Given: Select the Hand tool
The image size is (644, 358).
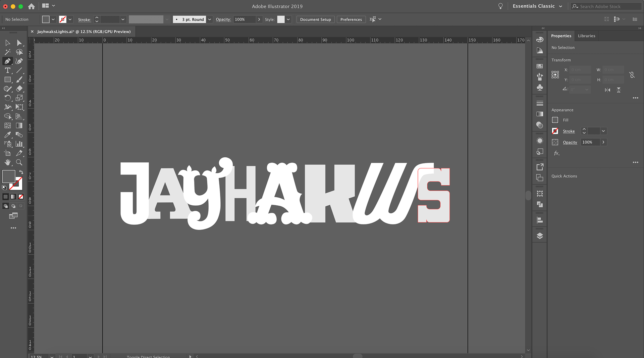Looking at the screenshot, I should click(8, 162).
